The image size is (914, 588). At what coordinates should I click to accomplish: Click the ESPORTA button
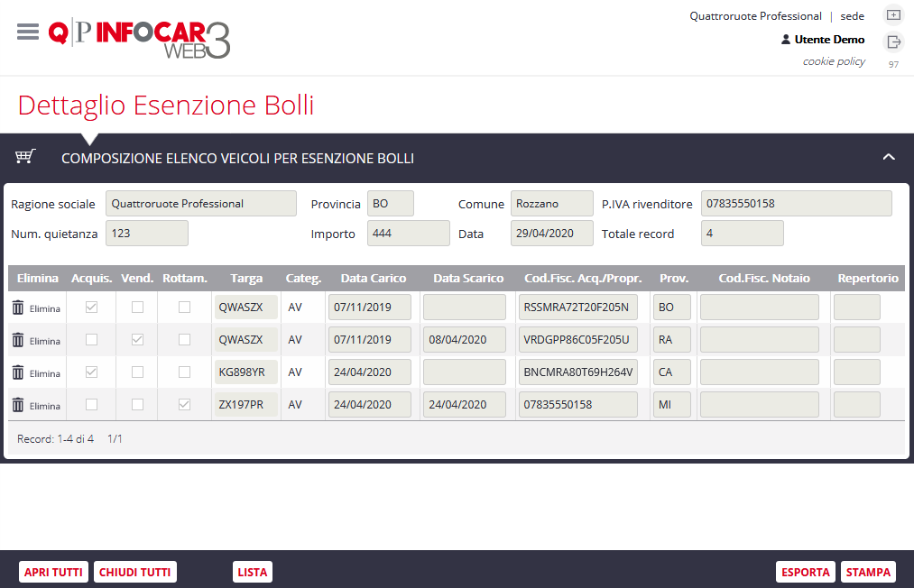coord(805,572)
